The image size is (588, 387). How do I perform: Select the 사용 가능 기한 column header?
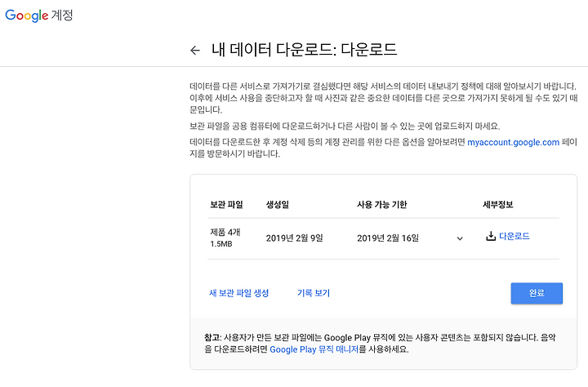(x=381, y=205)
